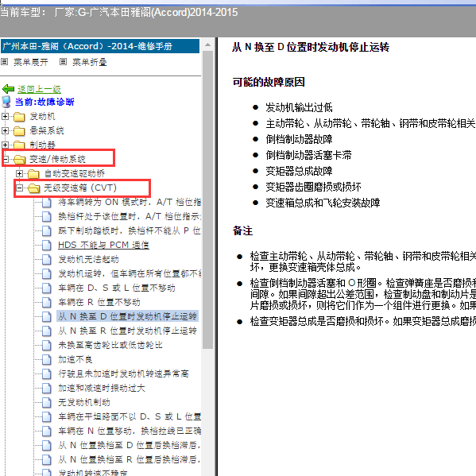Click document icon beside 无发动机制动
Image resolution: width=476 pixels, height=476 pixels.
(46, 402)
